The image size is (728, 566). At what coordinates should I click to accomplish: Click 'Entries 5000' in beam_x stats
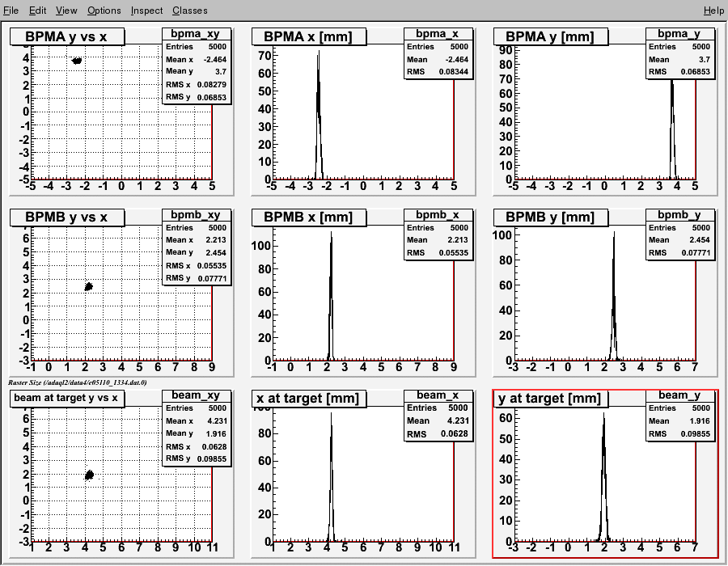tap(438, 408)
